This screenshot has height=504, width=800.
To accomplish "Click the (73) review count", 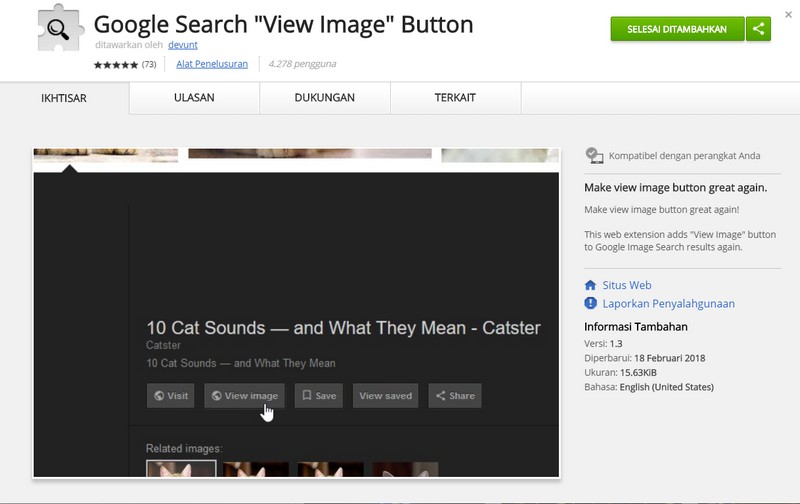I will [149, 64].
